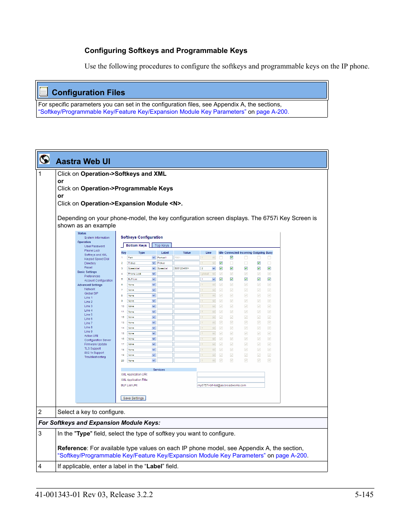The image size is (411, 532).
Task: Open Action URI in sidebar
Action: (91, 336)
